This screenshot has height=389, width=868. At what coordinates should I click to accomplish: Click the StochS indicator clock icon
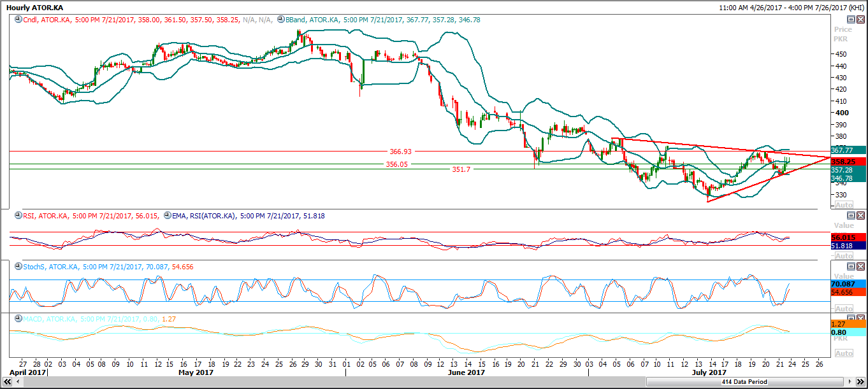pos(18,267)
